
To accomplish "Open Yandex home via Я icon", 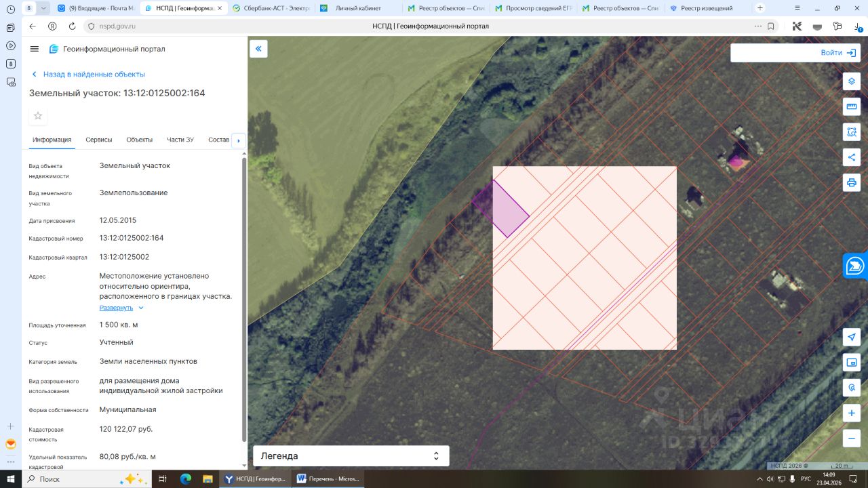I will point(52,26).
